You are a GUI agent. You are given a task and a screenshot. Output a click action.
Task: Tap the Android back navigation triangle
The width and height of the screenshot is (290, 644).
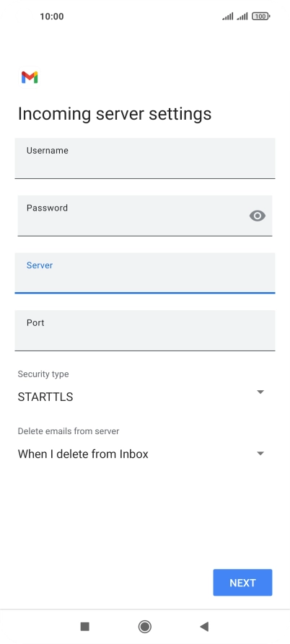(x=204, y=627)
